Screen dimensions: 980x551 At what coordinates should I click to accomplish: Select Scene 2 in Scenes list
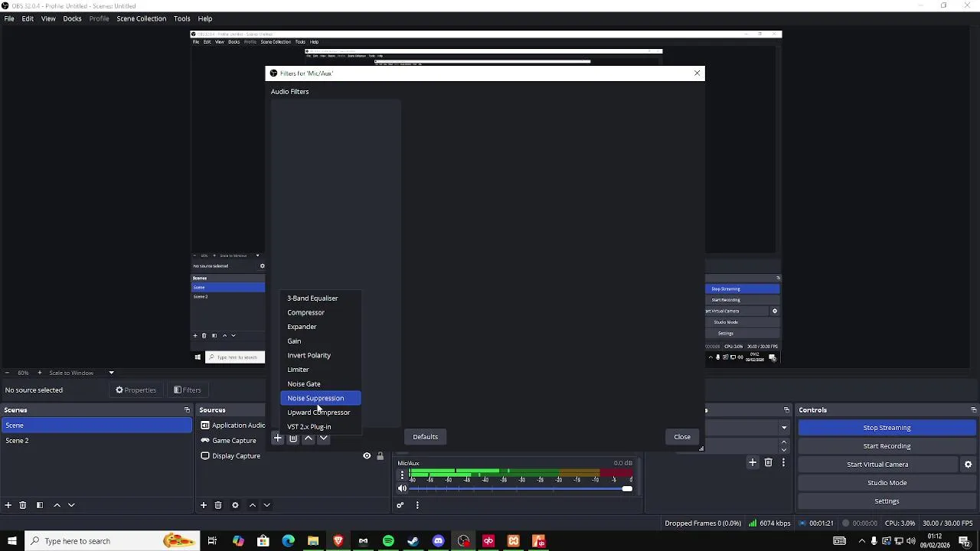(96, 441)
